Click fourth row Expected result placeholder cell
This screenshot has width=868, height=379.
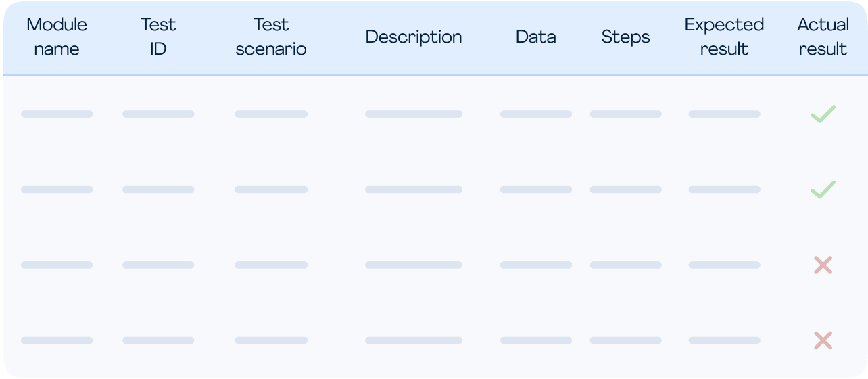pyautogui.click(x=724, y=340)
